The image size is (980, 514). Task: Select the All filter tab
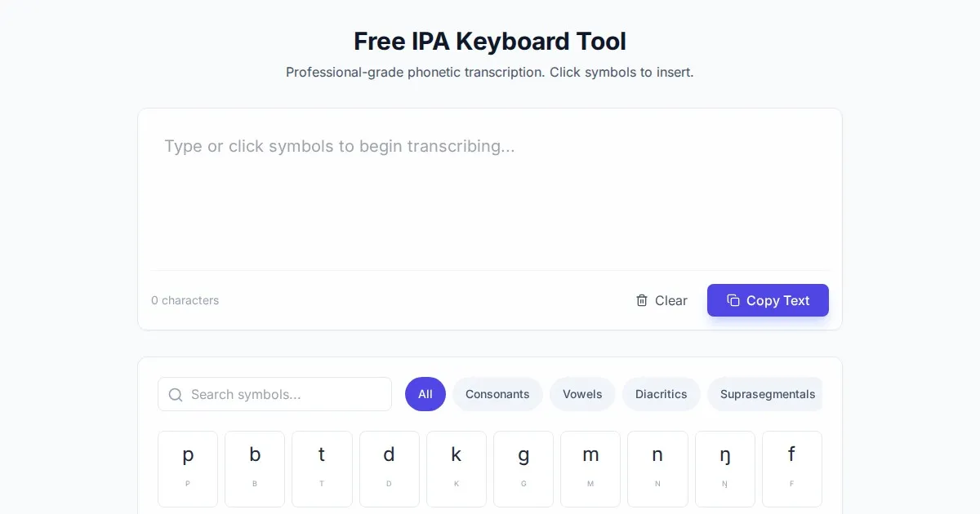(x=425, y=394)
